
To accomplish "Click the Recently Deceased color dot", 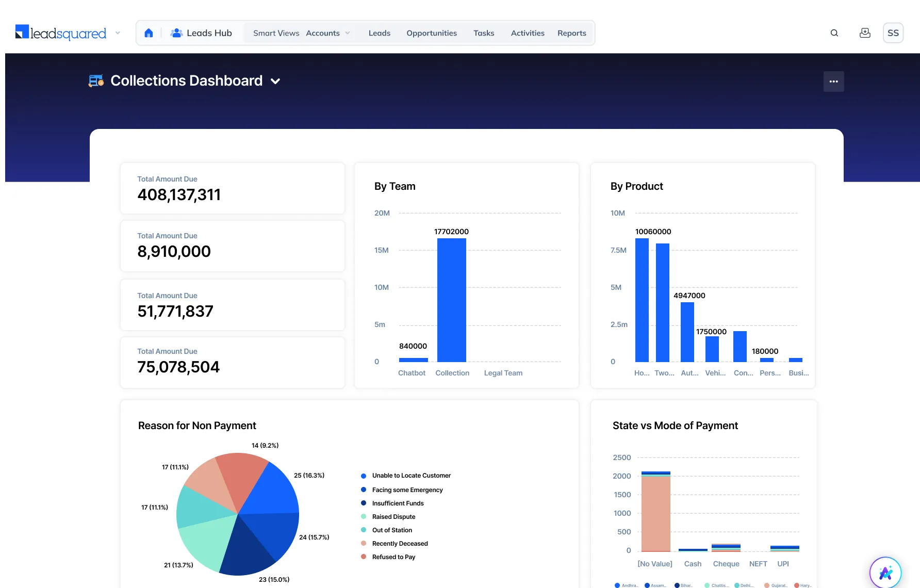I will pyautogui.click(x=364, y=544).
